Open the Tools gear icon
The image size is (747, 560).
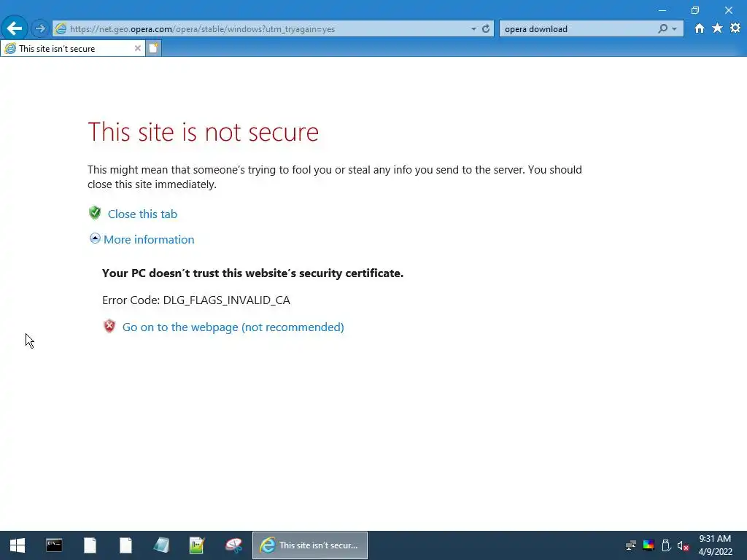(735, 28)
